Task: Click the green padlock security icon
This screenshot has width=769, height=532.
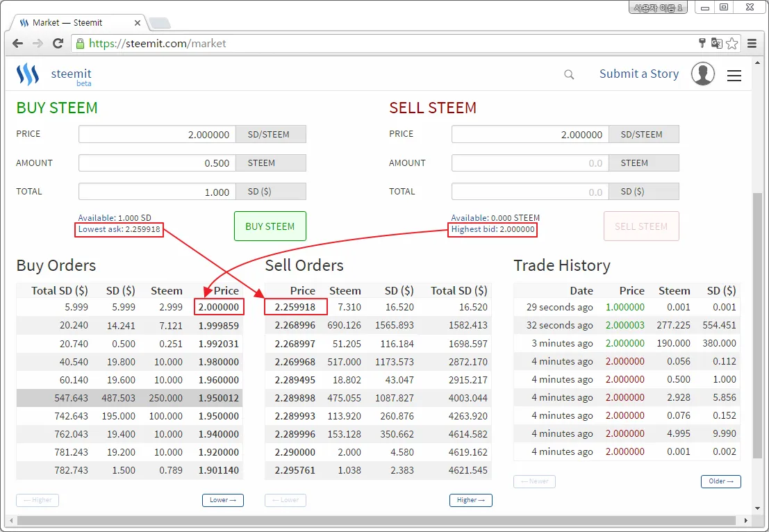Action: [x=80, y=44]
